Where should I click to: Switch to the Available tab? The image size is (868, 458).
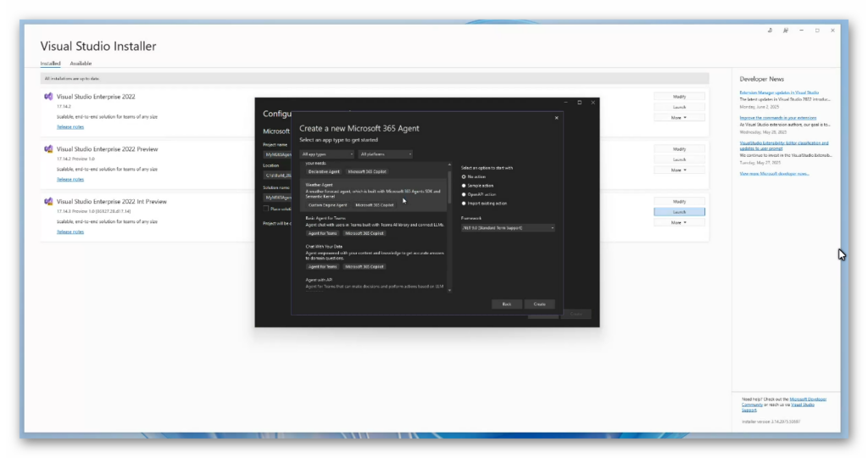pos(81,63)
